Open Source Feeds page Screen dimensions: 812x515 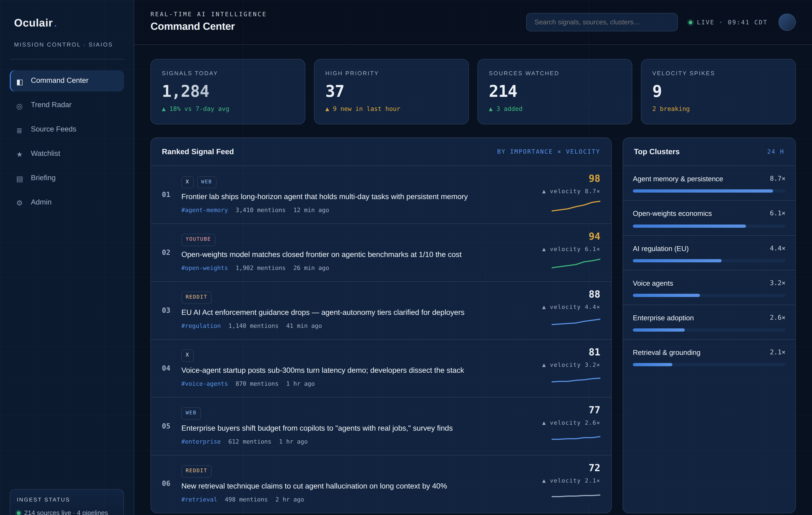click(x=67, y=129)
